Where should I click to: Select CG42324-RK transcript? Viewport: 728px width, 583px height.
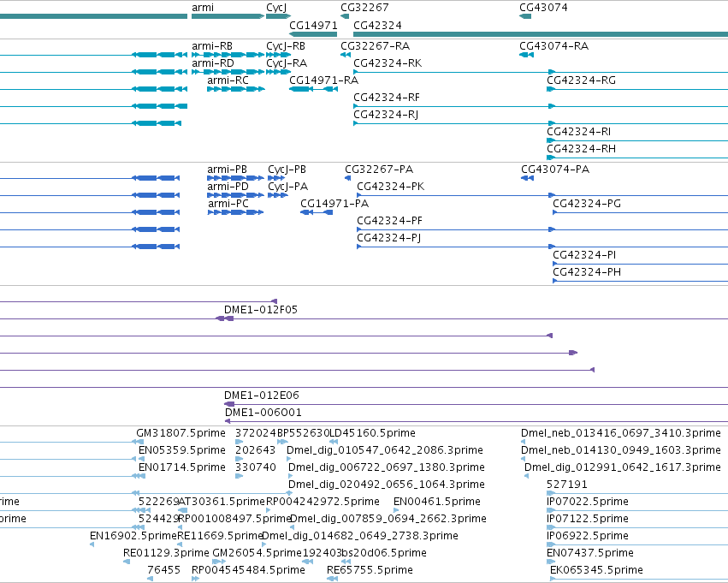pos(541,72)
